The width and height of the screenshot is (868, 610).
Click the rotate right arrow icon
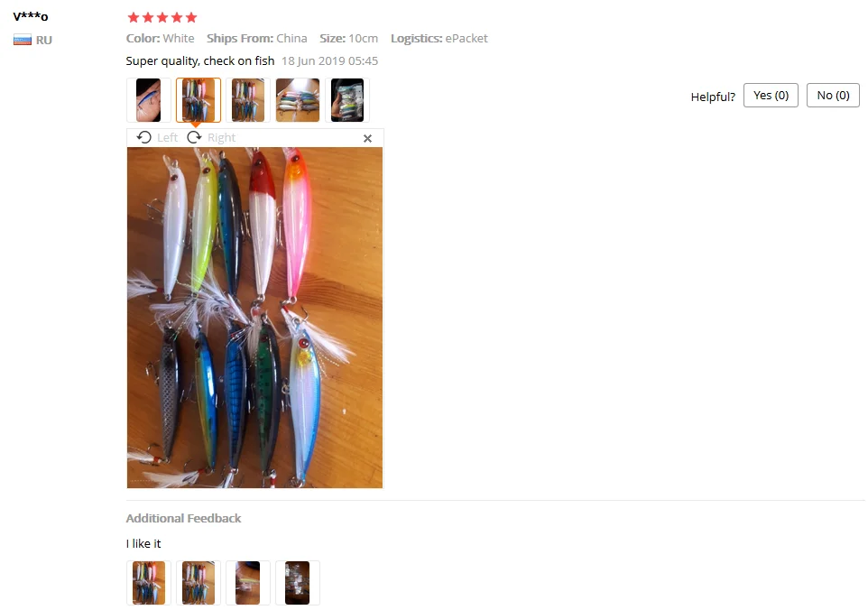click(194, 137)
